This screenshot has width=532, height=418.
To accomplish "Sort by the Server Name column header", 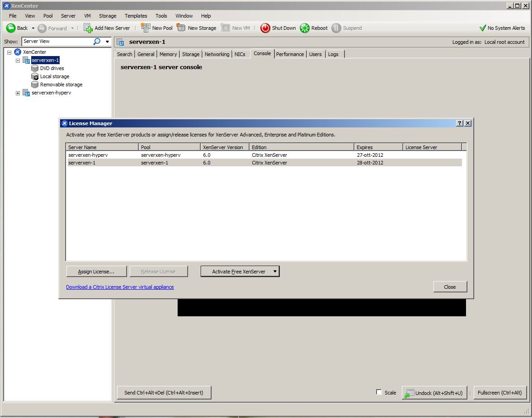I will pyautogui.click(x=102, y=147).
